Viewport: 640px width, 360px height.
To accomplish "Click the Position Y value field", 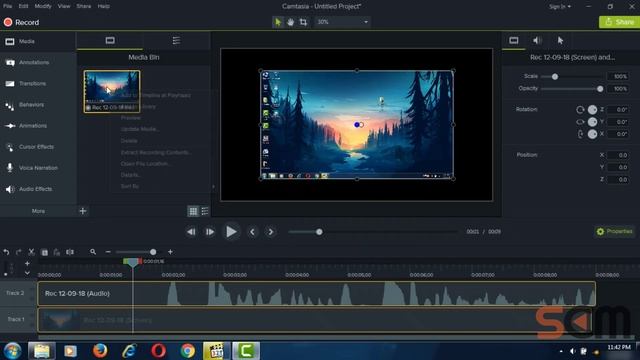I will tap(618, 167).
